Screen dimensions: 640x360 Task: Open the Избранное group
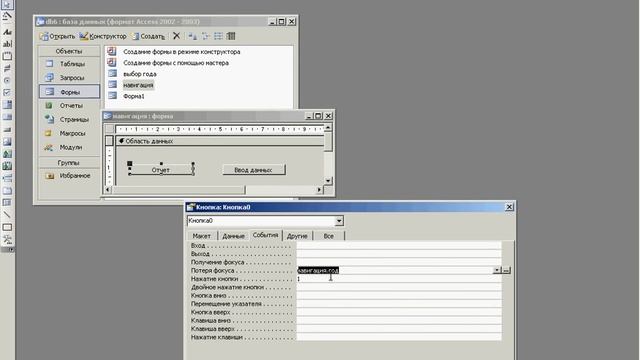69,176
